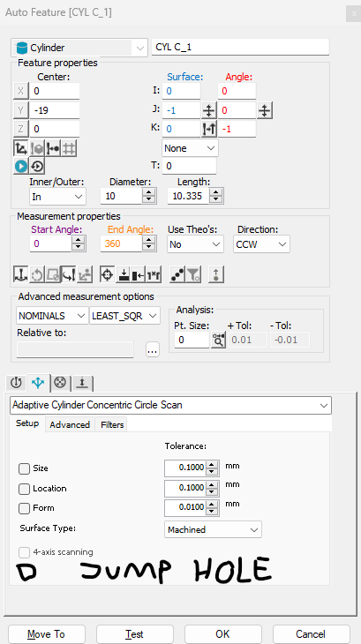The image size is (361, 644).
Task: Click the magnifier icon next to Pt. Size
Action: click(x=219, y=340)
